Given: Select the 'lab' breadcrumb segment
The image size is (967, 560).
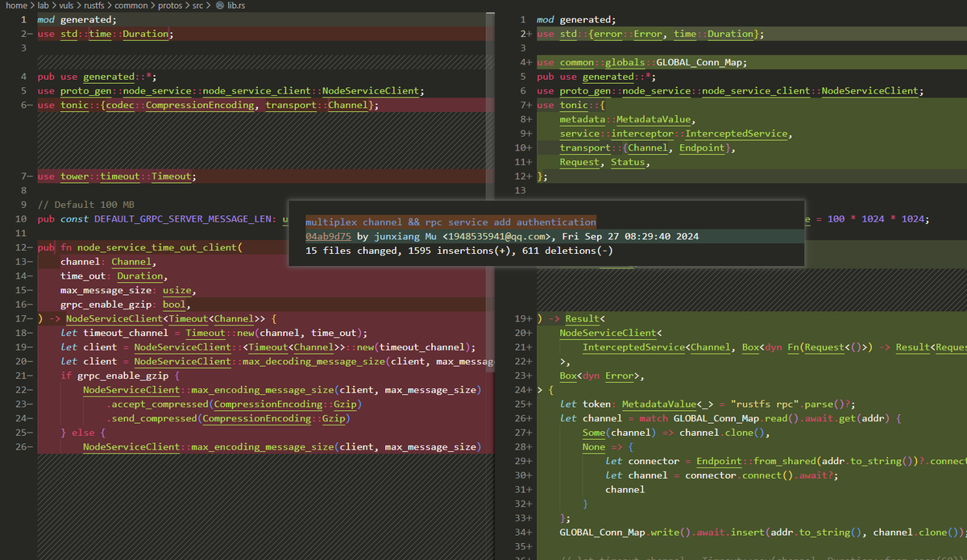Looking at the screenshot, I should pos(44,6).
